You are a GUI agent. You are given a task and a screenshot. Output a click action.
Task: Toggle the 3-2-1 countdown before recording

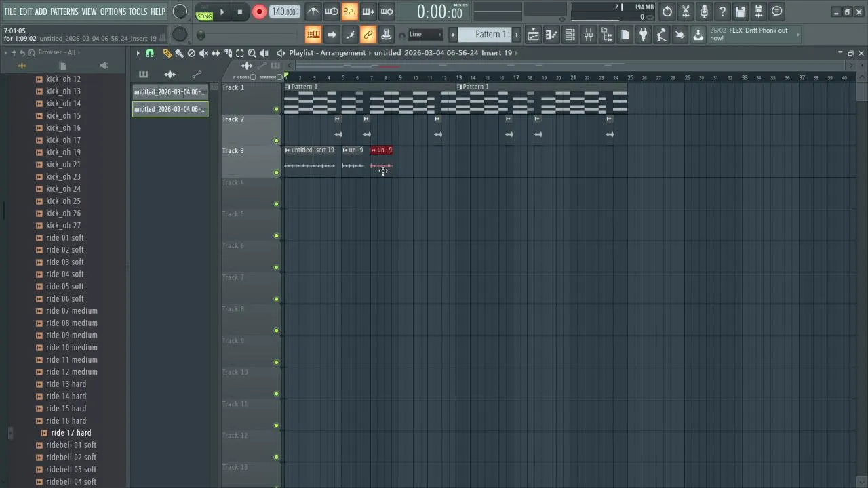[349, 12]
